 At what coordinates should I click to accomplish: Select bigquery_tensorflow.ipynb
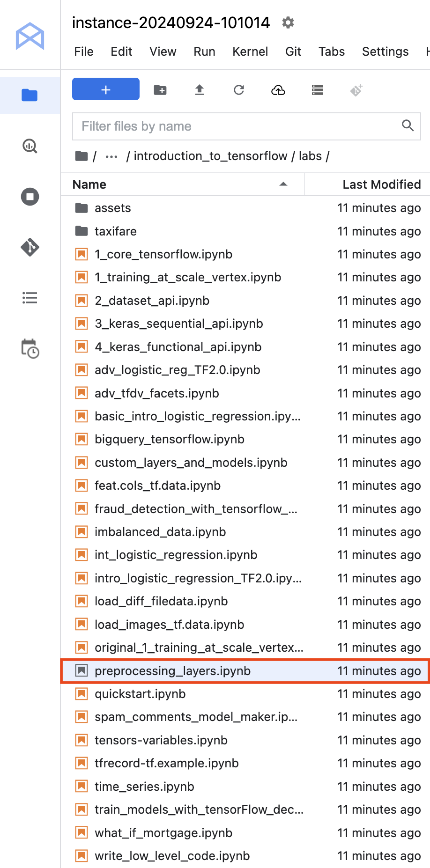245,439
